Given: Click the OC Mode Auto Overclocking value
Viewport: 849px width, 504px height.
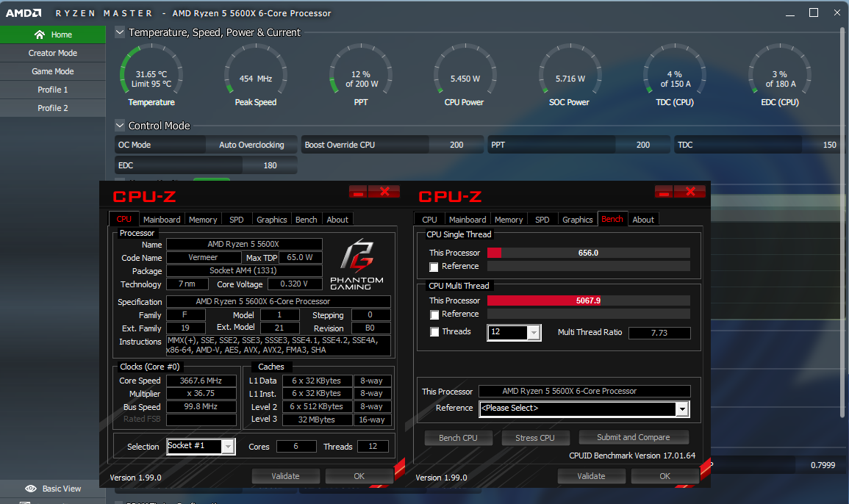Looking at the screenshot, I should pyautogui.click(x=251, y=145).
